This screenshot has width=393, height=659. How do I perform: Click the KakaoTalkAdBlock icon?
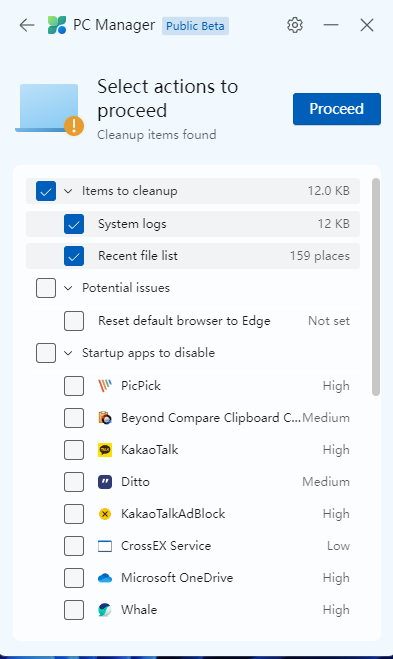105,514
